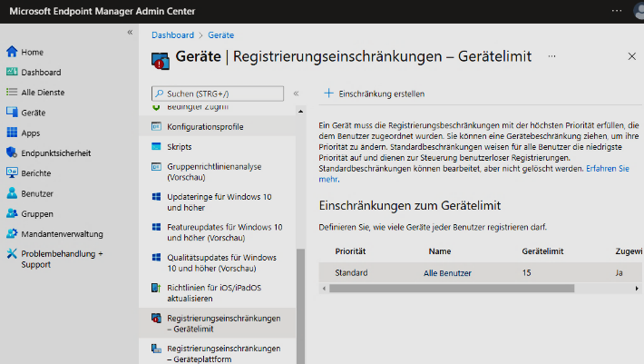Image resolution: width=644 pixels, height=364 pixels.
Task: Collapse the Geräte submenu panel
Action: (296, 93)
